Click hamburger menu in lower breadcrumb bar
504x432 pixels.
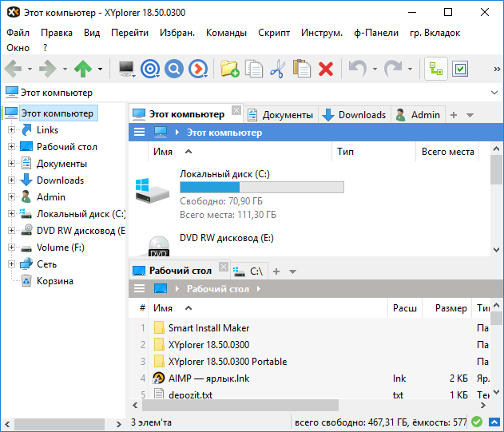(139, 288)
